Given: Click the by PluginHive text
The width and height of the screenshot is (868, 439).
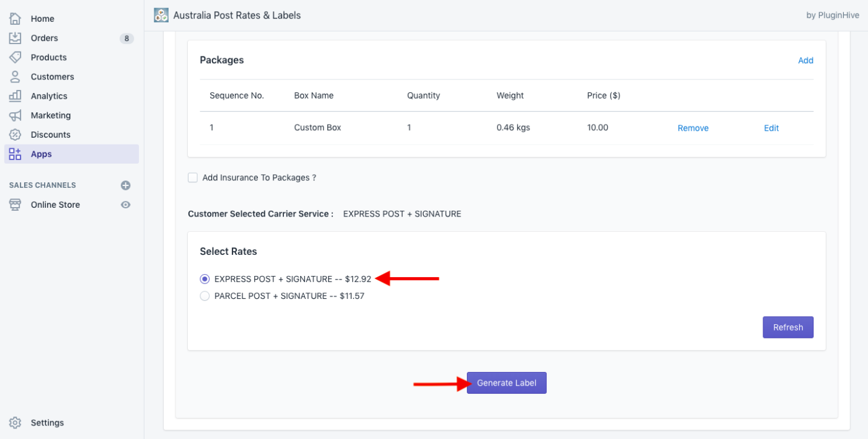Looking at the screenshot, I should 833,16.
